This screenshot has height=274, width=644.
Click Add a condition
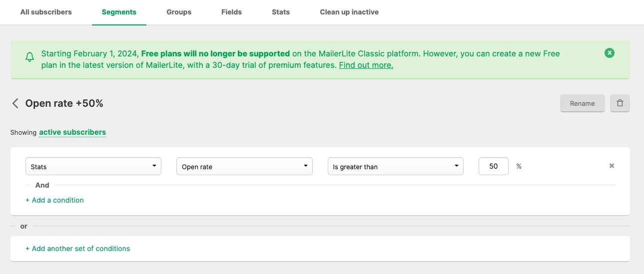54,200
